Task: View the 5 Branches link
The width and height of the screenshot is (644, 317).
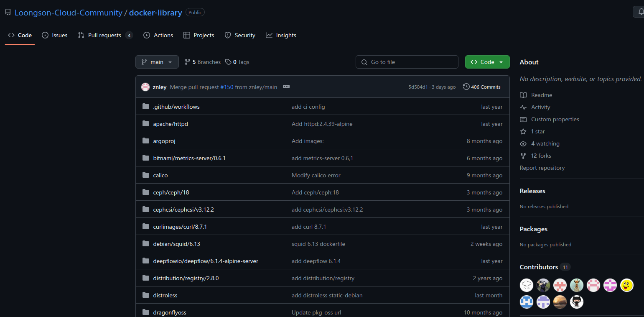Action: (x=203, y=62)
